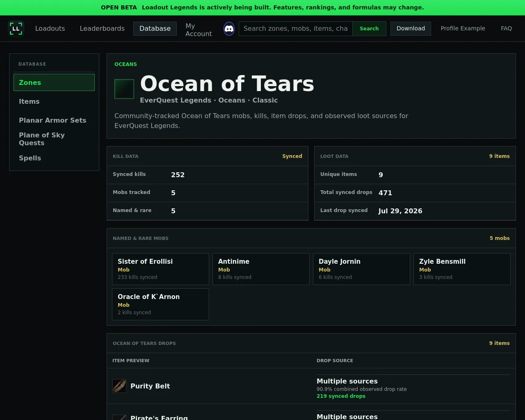
Task: Click the Synced kills value 252
Action: tap(178, 175)
